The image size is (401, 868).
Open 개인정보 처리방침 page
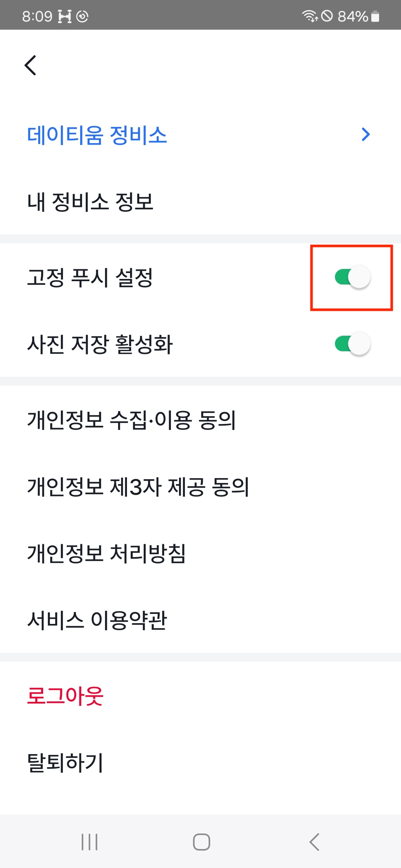pyautogui.click(x=106, y=554)
